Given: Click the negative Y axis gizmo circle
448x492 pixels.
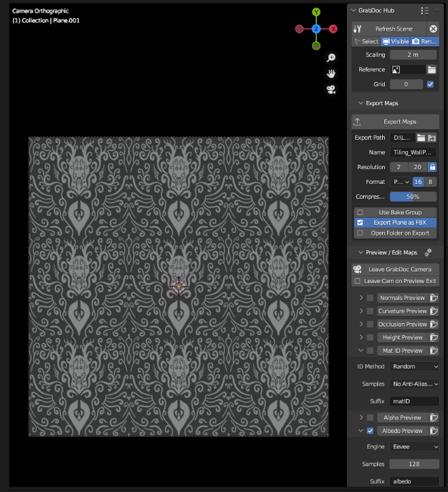Looking at the screenshot, I should (316, 46).
